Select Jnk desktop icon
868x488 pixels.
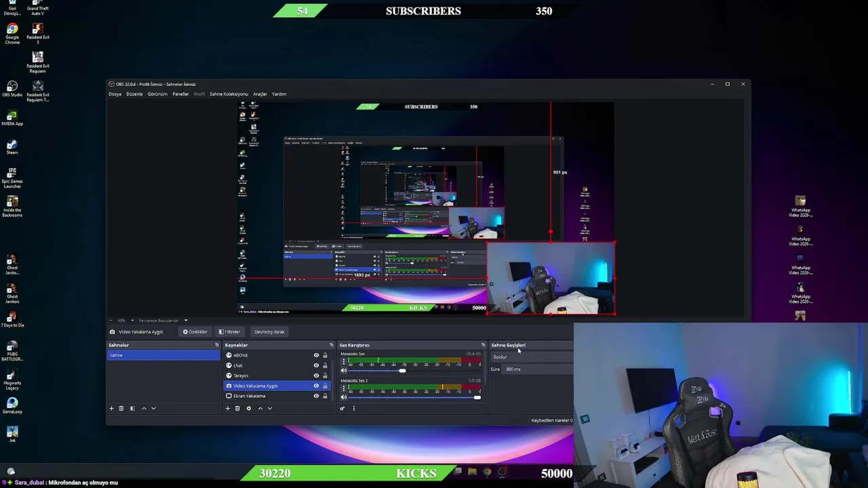12,434
